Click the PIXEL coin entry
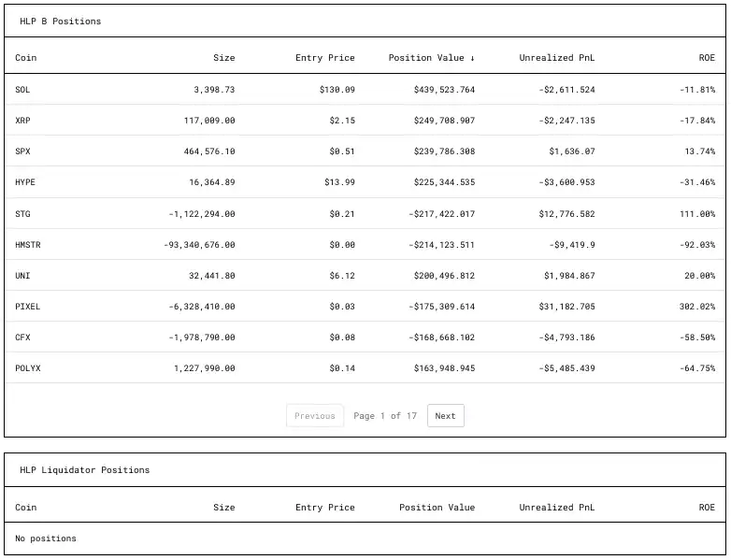731x560 pixels. 28,307
